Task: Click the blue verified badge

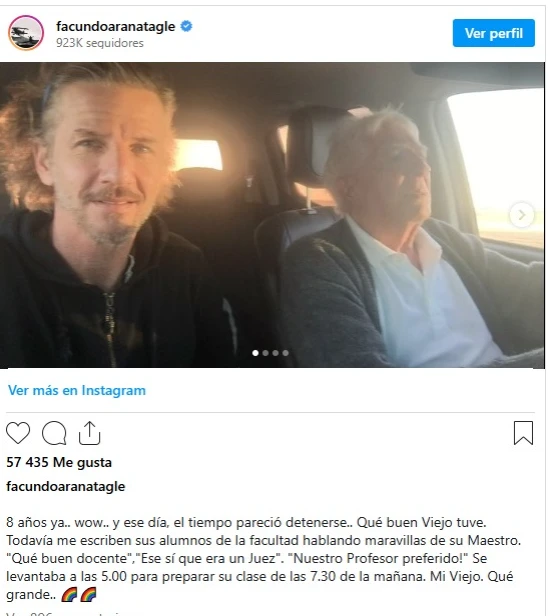Action: [186, 26]
